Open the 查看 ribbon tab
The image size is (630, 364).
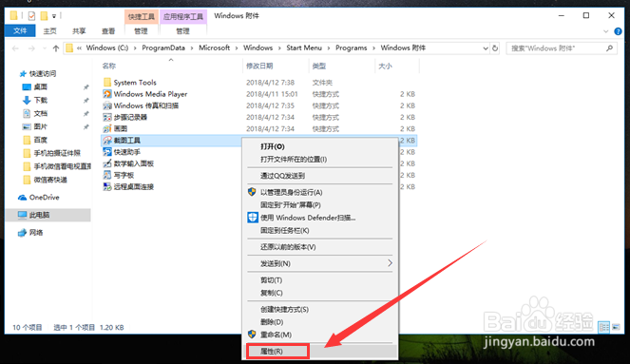108,31
